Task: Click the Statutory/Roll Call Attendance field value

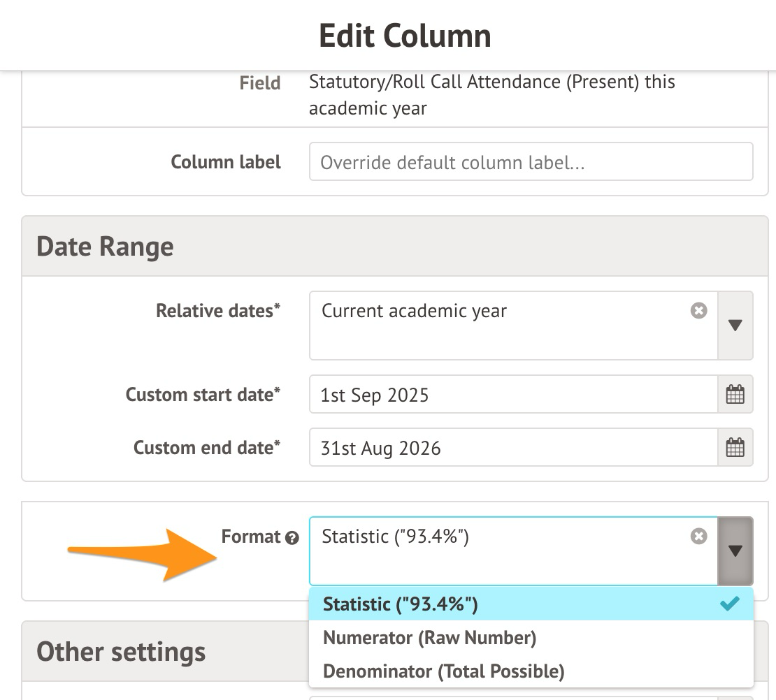Action: point(491,95)
